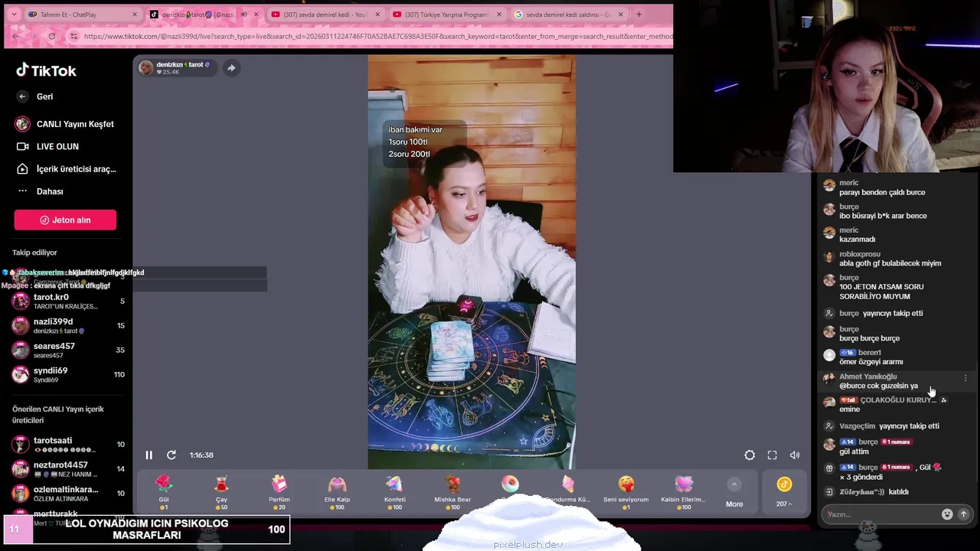Viewport: 980px width, 551px height.
Task: Click denizkızı tarot streamer profile avatar
Action: coord(145,67)
